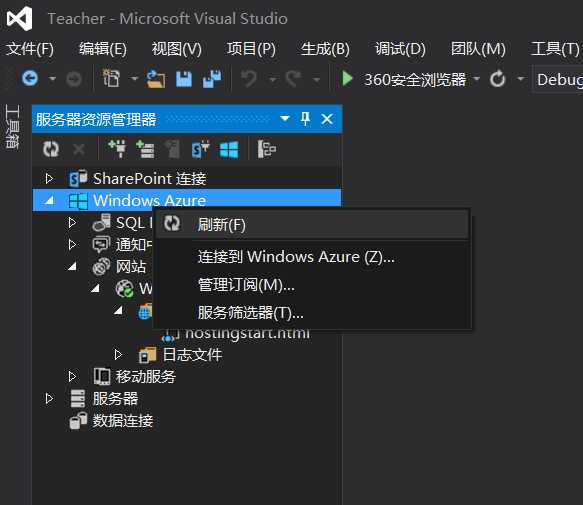
Task: Pin the Server Explorer panel
Action: click(x=305, y=119)
